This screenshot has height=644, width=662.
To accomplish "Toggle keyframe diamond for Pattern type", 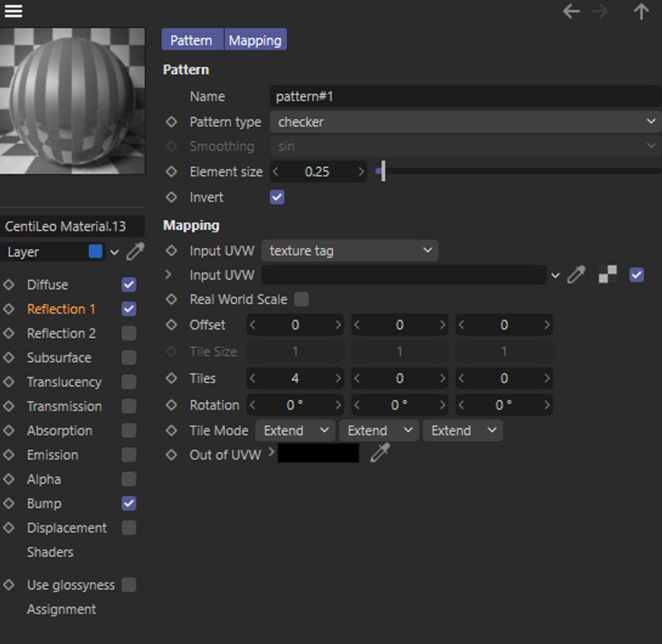I will coord(171,122).
